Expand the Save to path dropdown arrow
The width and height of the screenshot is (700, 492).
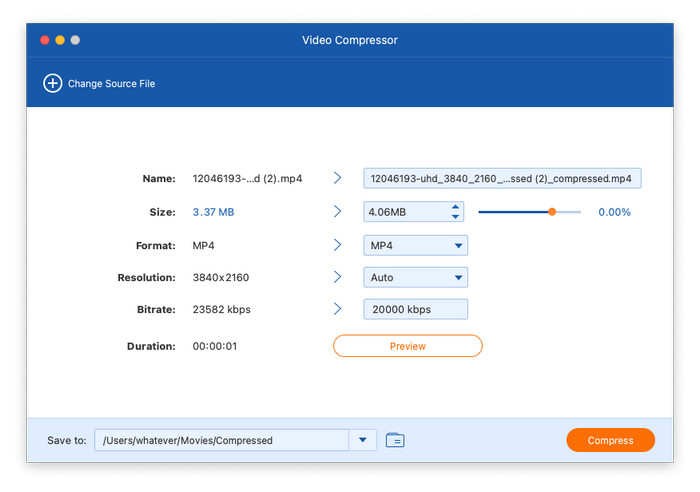tap(362, 440)
